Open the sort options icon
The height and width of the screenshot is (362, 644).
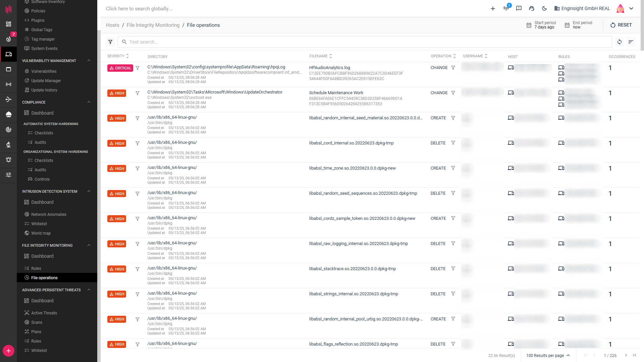pos(631,42)
